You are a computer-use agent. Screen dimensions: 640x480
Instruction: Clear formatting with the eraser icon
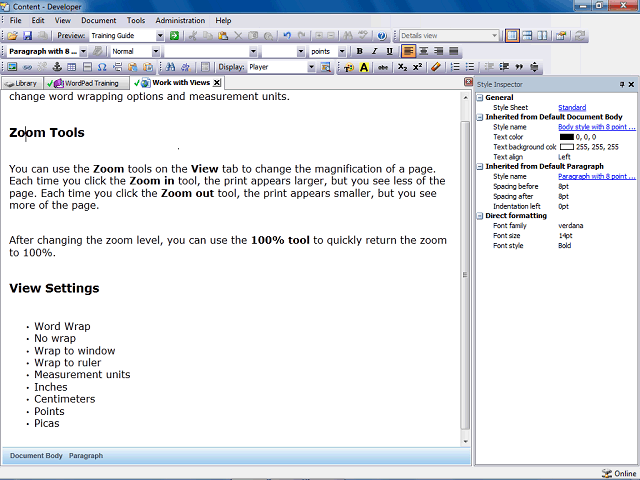click(436, 67)
